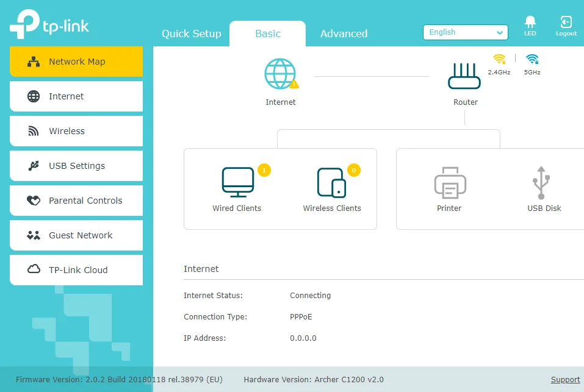Click the 2.4GHz wireless signal icon
This screenshot has width=584, height=392.
coord(499,59)
